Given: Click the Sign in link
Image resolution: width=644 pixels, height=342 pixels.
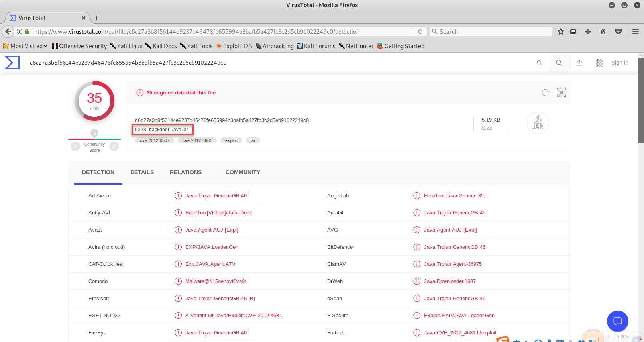Looking at the screenshot, I should click(x=620, y=63).
